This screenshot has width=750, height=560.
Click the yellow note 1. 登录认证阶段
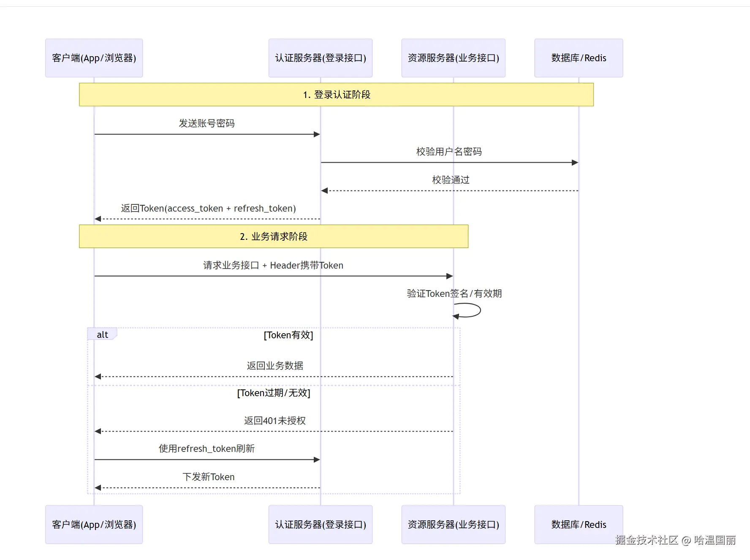[336, 95]
